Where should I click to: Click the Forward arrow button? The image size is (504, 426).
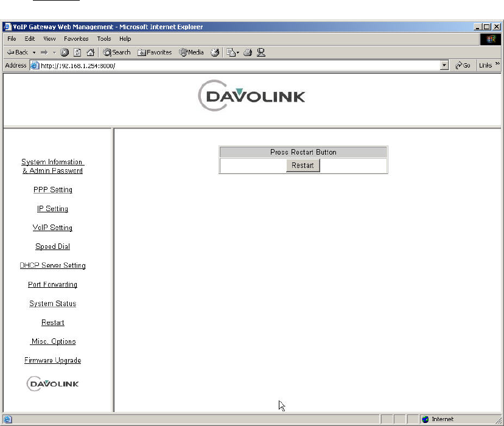[x=44, y=52]
